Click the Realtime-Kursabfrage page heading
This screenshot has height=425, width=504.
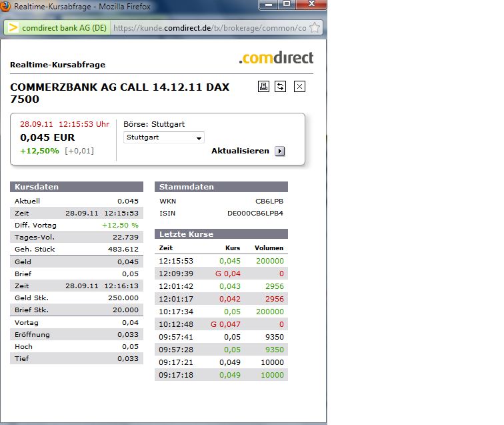(57, 65)
